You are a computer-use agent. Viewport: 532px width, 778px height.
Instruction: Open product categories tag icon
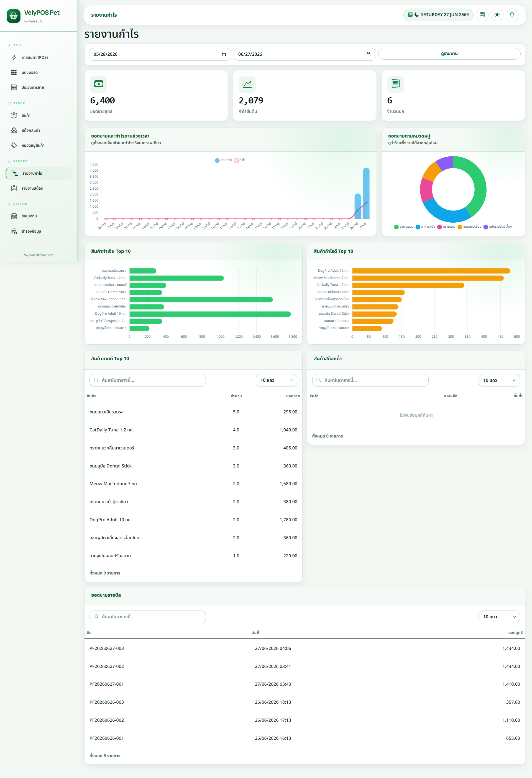coord(14,145)
